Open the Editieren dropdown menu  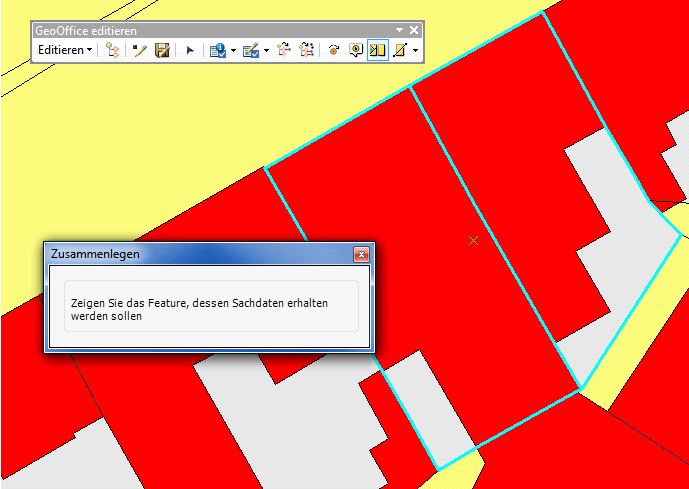64,49
